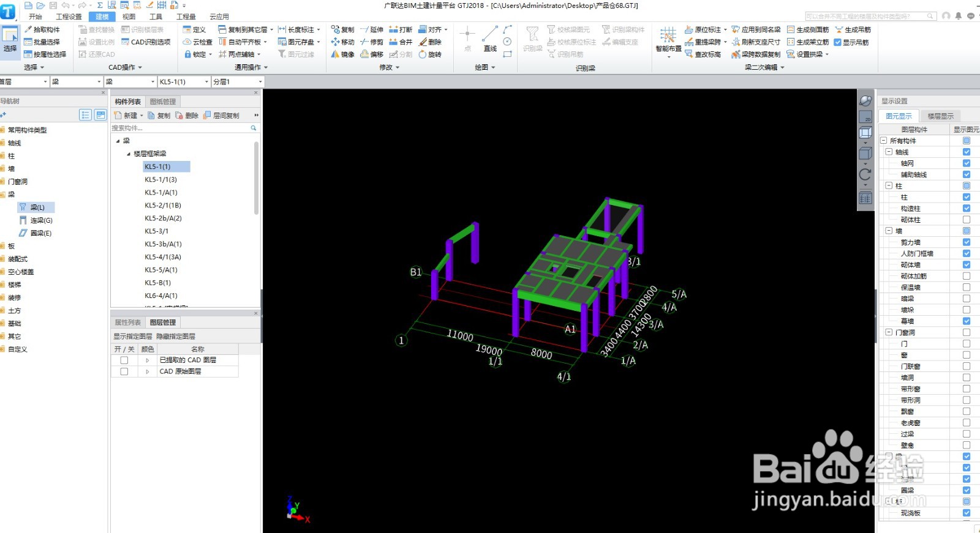This screenshot has height=533, width=980.
Task: Collapse 墙 group in display settings
Action: tap(889, 231)
